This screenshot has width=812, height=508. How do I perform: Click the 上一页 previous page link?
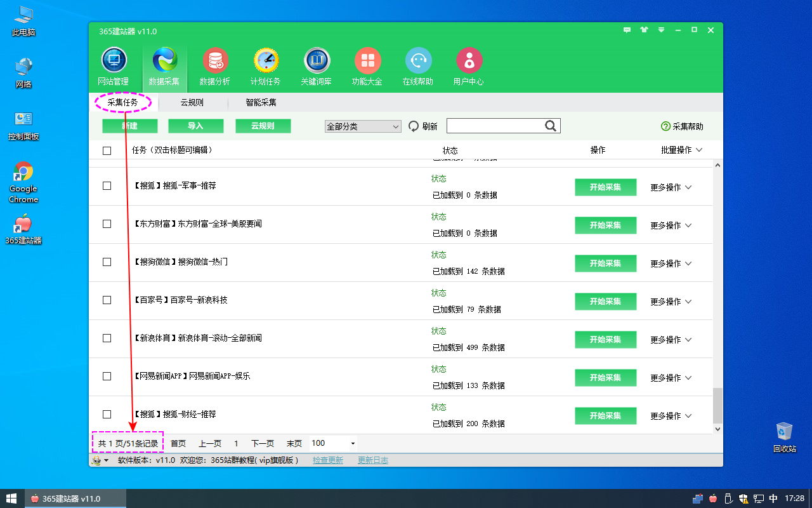210,444
